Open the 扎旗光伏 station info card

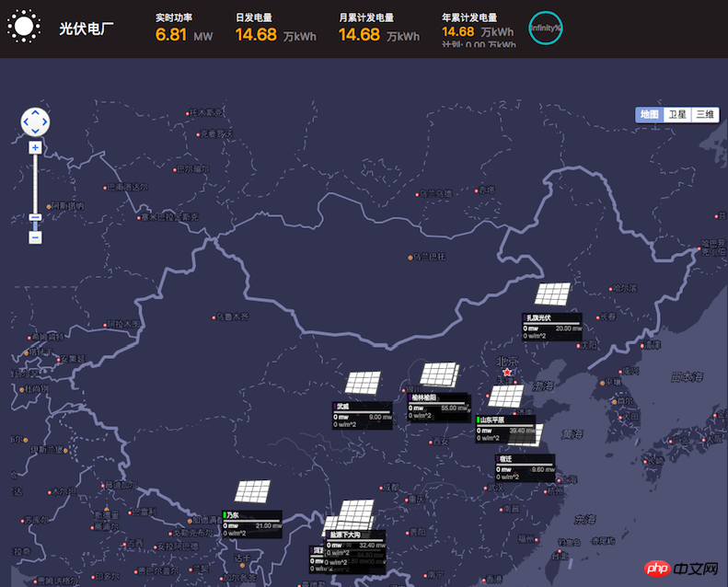[x=552, y=327]
